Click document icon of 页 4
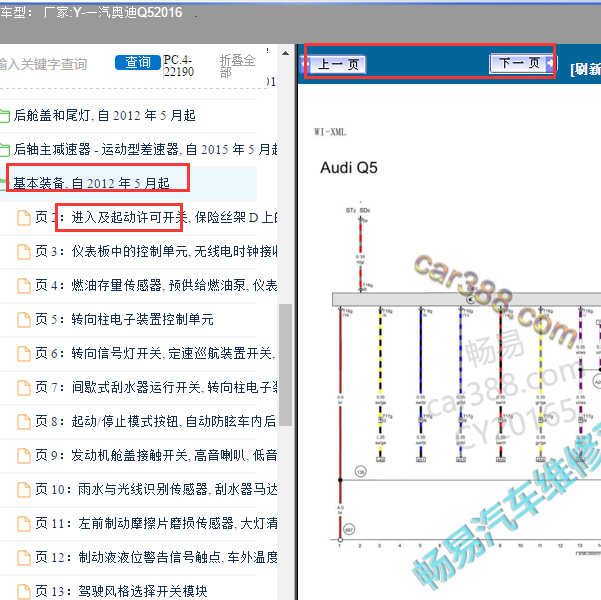The height and width of the screenshot is (600, 601). [x=24, y=286]
